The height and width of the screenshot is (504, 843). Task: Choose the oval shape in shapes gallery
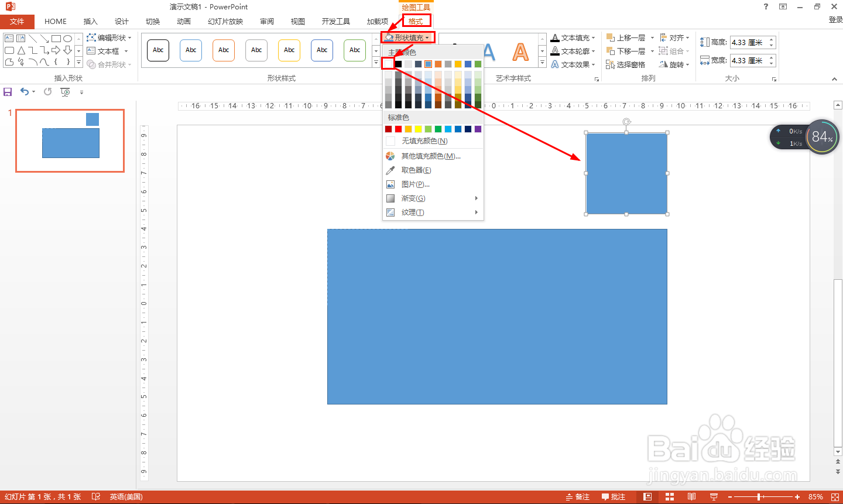click(x=68, y=39)
